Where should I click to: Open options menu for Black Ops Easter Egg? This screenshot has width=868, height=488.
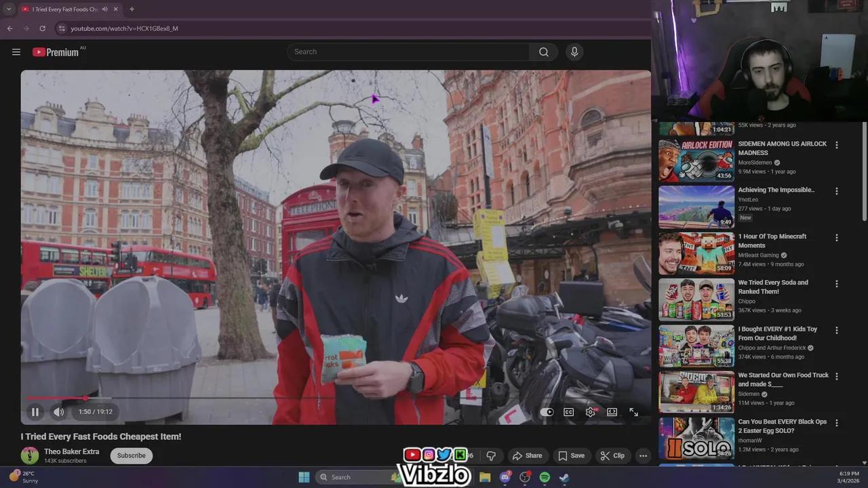coord(837,423)
